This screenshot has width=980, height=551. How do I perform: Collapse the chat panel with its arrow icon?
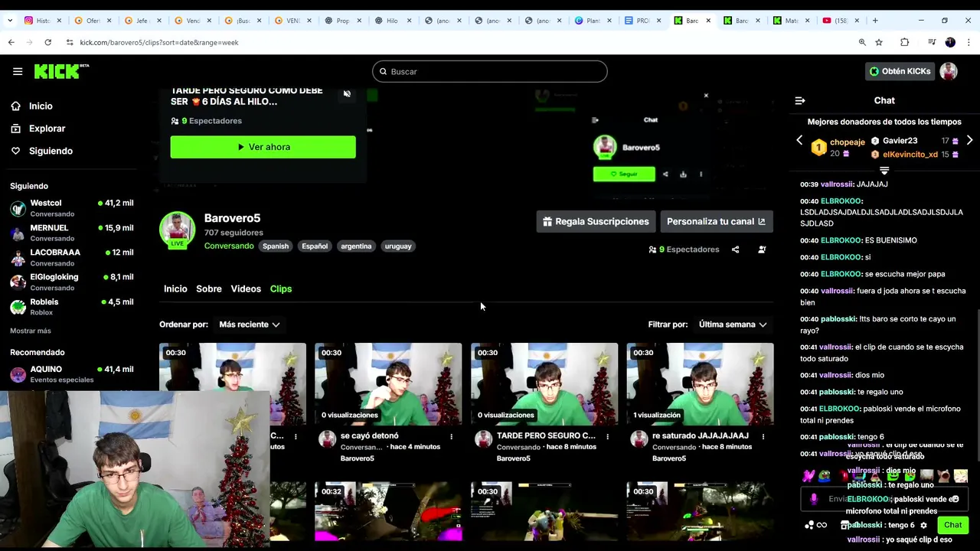pos(800,100)
